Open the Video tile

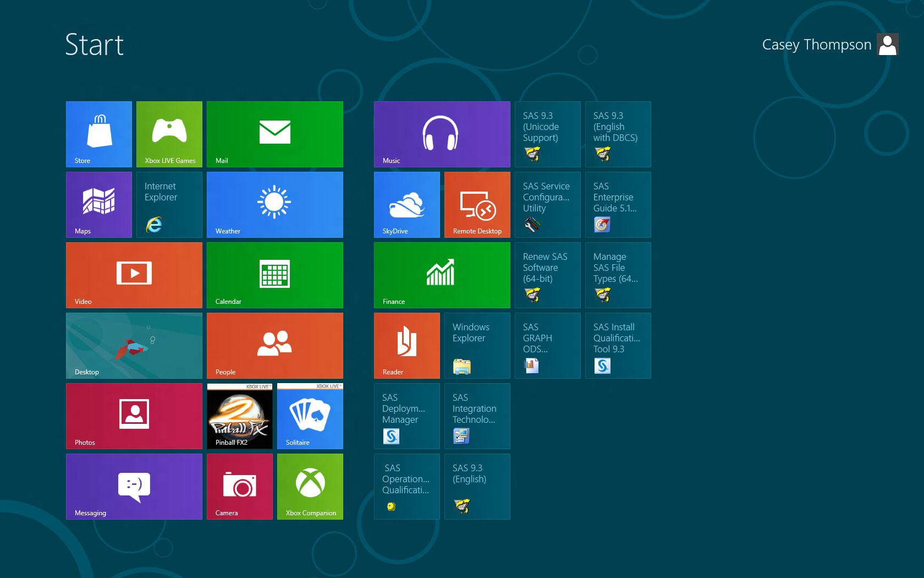point(134,275)
